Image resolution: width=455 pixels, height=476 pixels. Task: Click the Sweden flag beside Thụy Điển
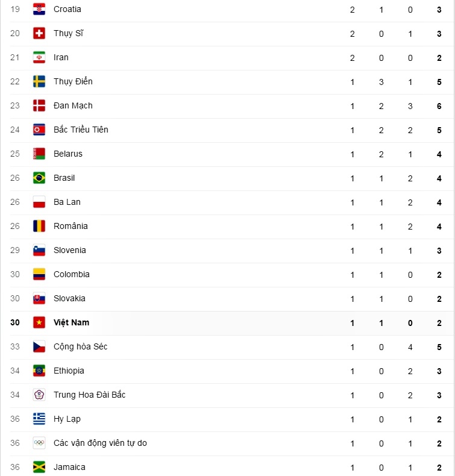tap(39, 81)
